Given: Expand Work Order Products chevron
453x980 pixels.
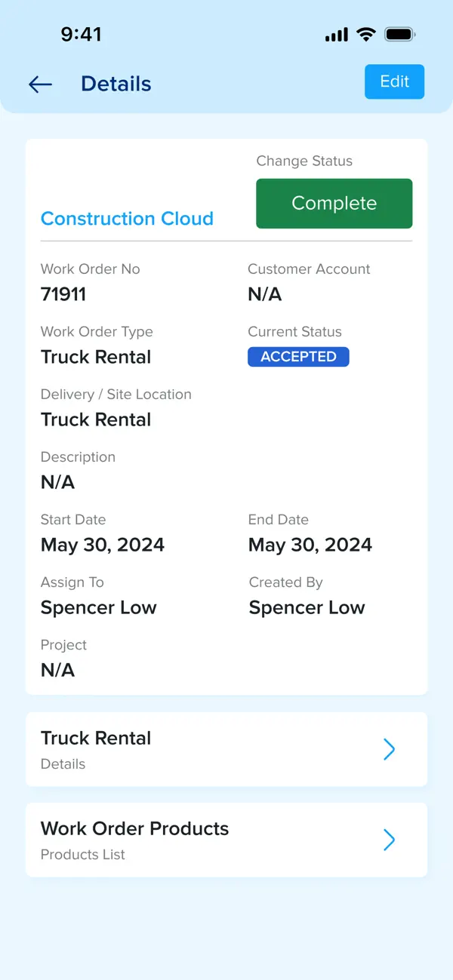Looking at the screenshot, I should [390, 840].
